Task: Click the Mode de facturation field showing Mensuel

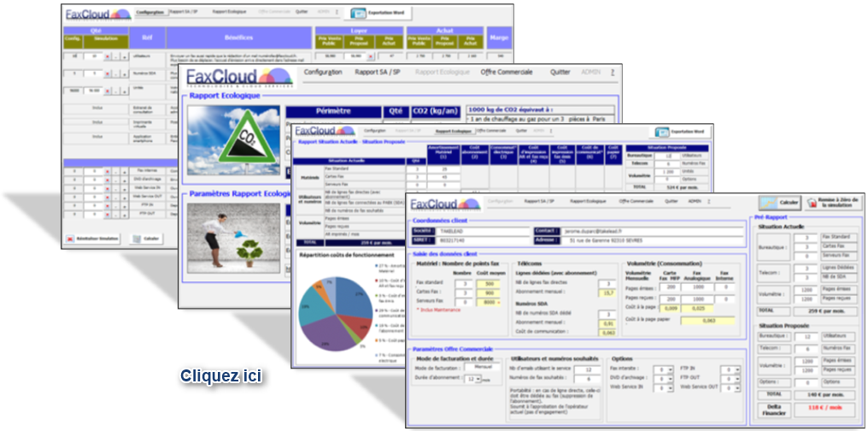Action: pos(482,368)
